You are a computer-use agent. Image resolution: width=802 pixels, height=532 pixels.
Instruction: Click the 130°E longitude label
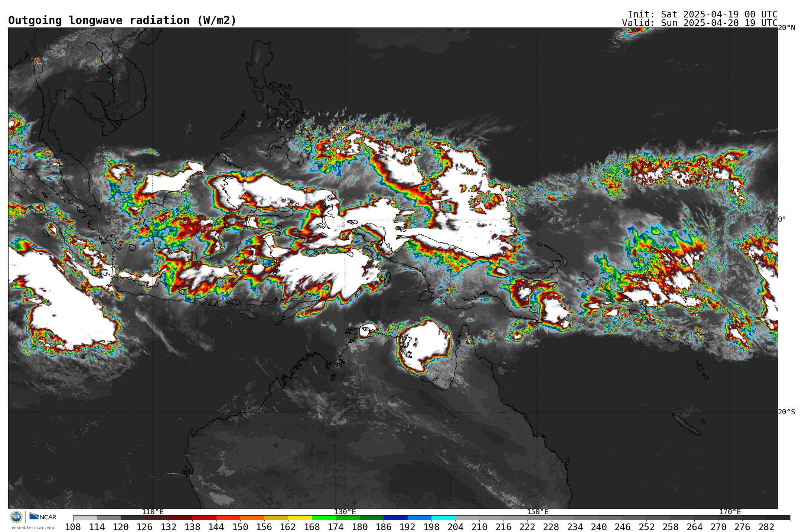(345, 512)
